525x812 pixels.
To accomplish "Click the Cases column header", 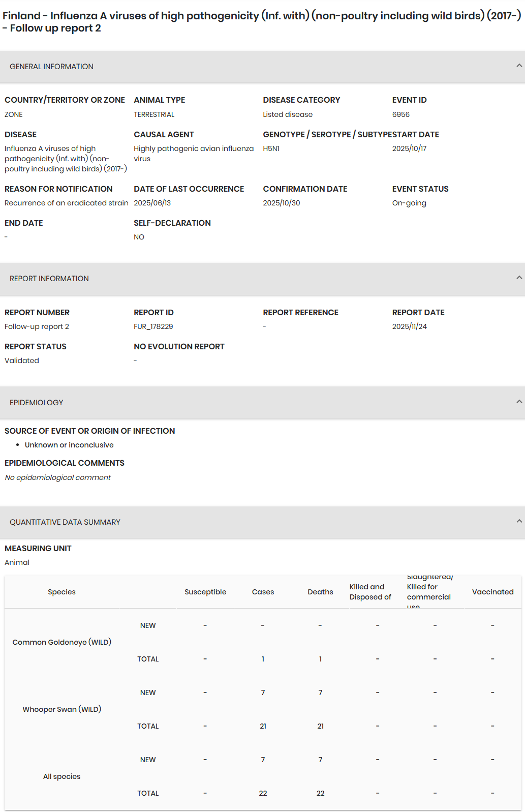I will (263, 592).
